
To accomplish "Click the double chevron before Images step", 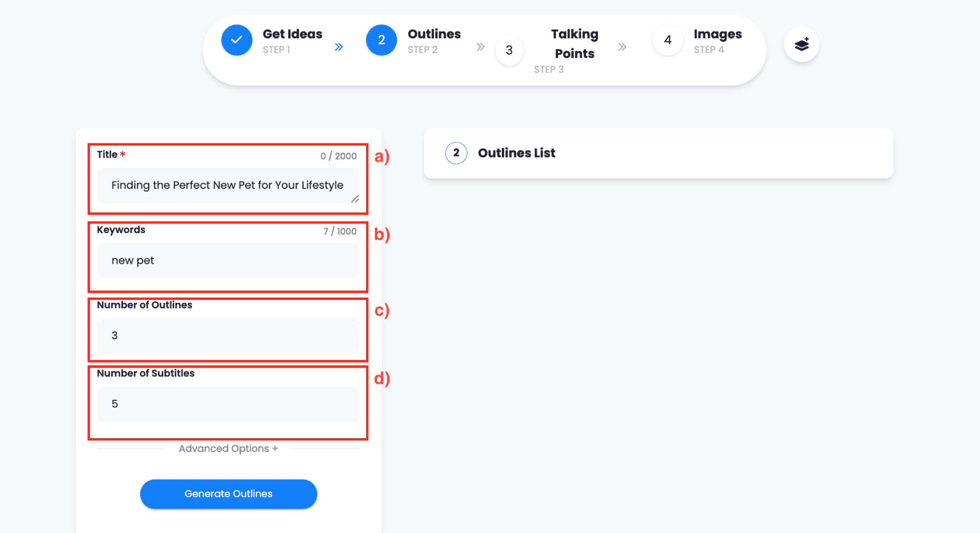I will (x=622, y=47).
